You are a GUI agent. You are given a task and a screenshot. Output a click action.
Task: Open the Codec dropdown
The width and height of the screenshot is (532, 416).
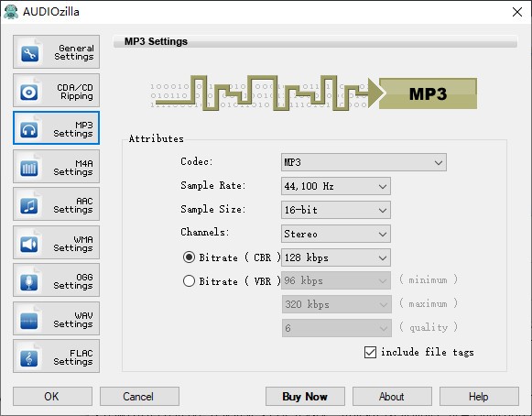click(x=364, y=162)
